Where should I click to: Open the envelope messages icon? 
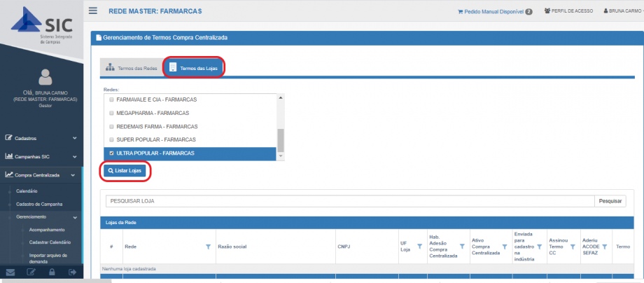pos(10,272)
